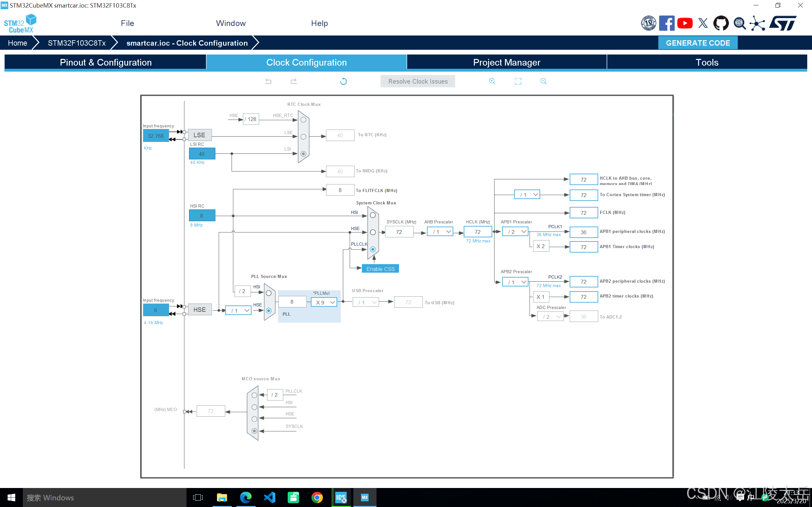The height and width of the screenshot is (507, 812).
Task: Open the GitHub icon link
Action: click(x=721, y=23)
